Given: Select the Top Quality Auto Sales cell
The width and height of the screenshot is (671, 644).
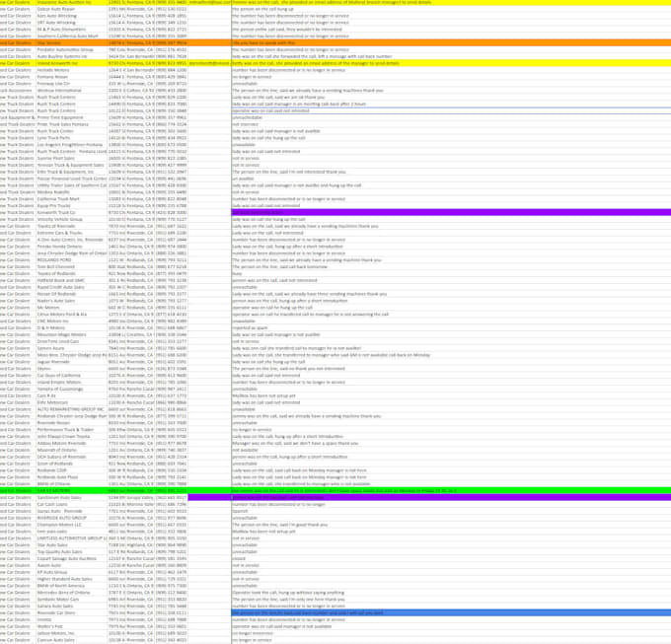Looking at the screenshot, I should pos(71,552).
